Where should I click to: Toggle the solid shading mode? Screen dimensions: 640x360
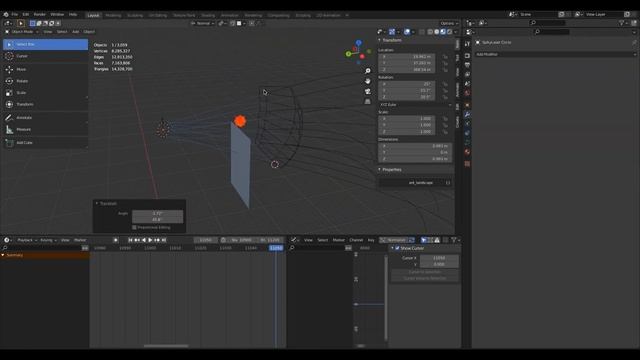[x=437, y=31]
